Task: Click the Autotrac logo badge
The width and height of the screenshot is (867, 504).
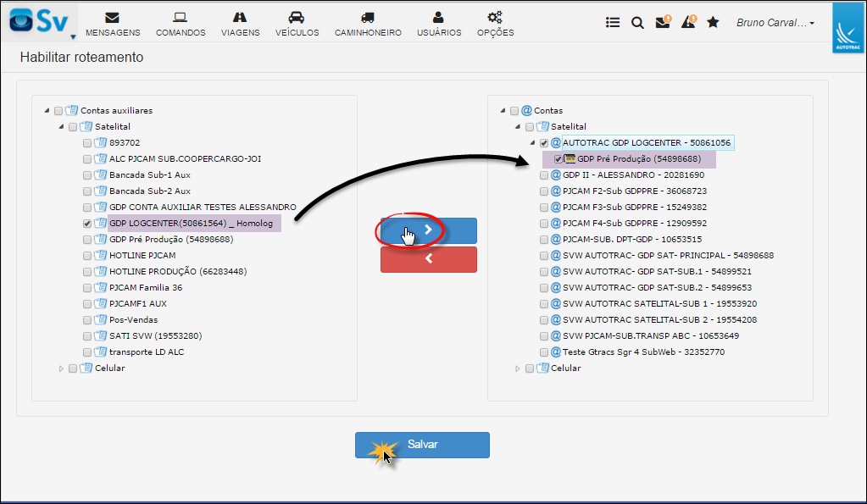Action: (848, 28)
